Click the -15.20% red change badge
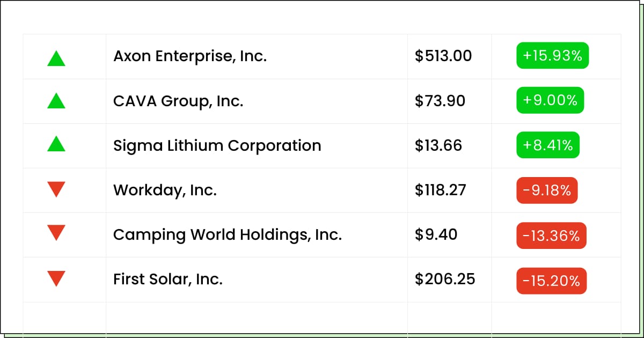 pos(552,281)
